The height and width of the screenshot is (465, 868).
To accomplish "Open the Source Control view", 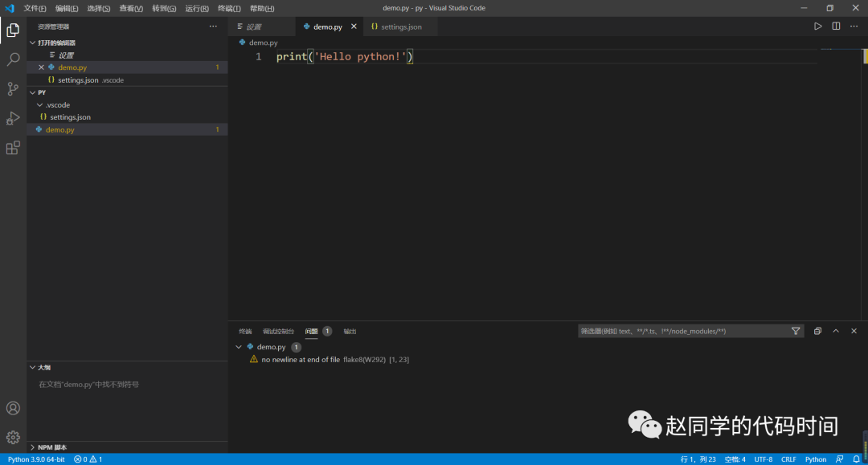I will 13,88.
